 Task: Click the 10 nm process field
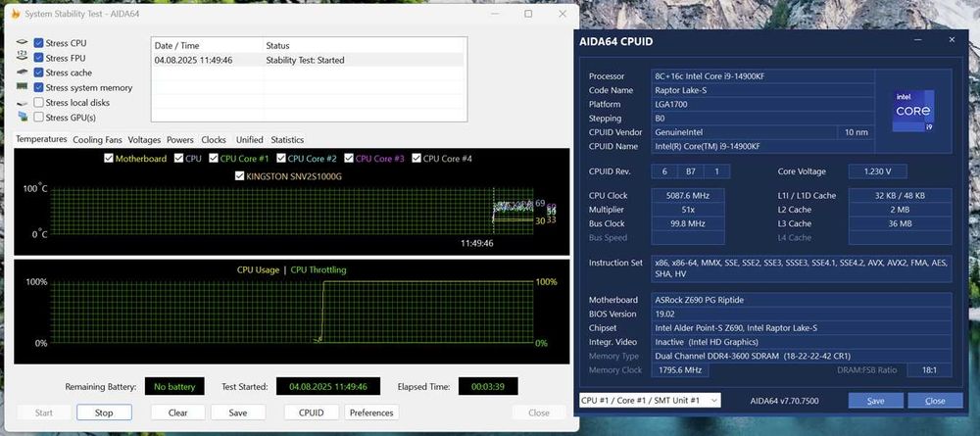(855, 132)
